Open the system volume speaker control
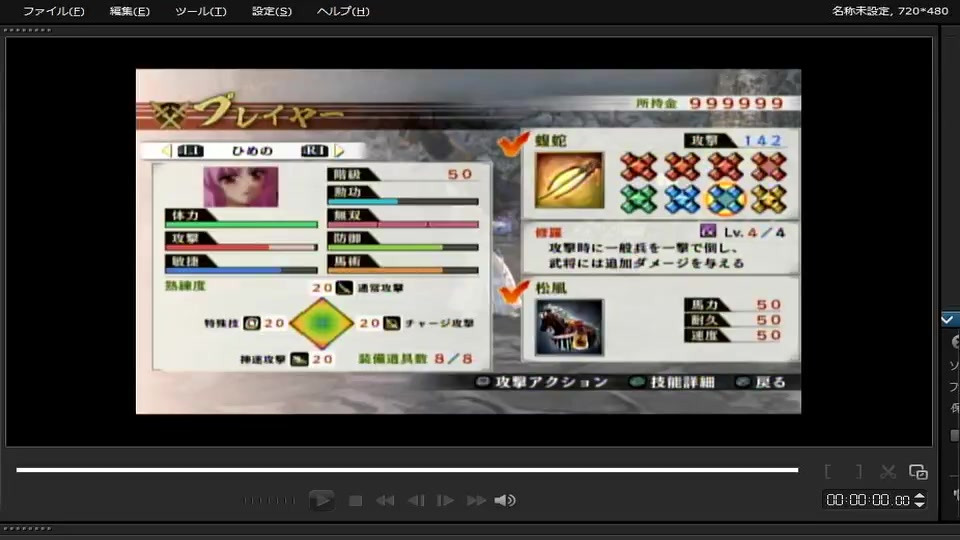Screen dimensions: 960x540 [x=504, y=501]
